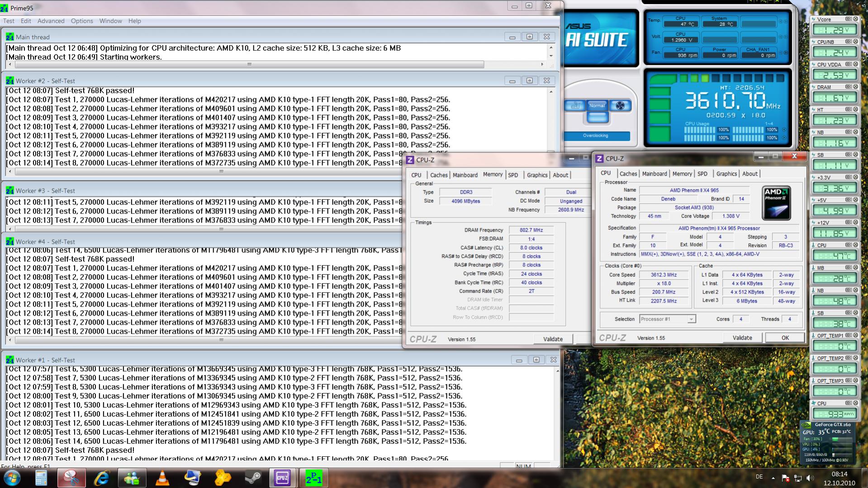Viewport: 868px width, 488px height.
Task: Open the Windows Start menu
Action: [12, 478]
